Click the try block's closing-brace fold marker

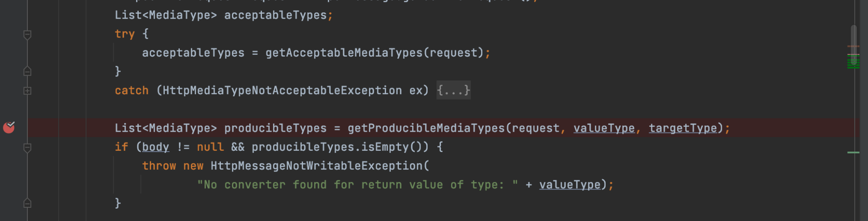27,71
